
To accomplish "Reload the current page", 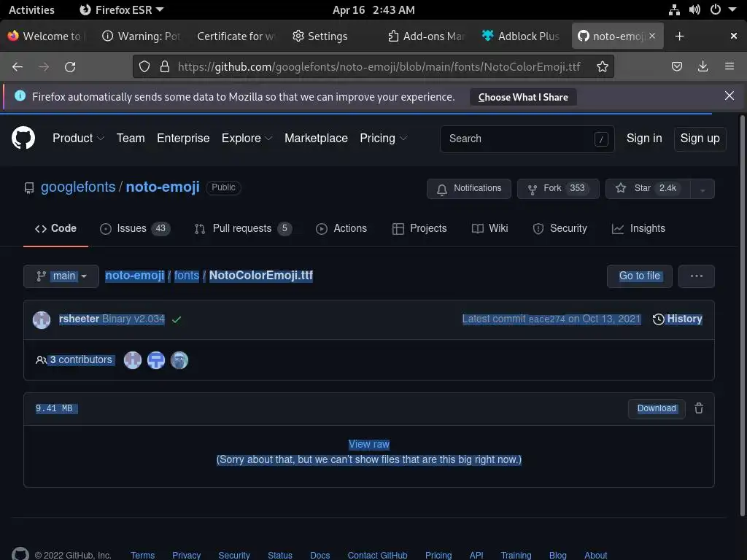I will (x=70, y=66).
